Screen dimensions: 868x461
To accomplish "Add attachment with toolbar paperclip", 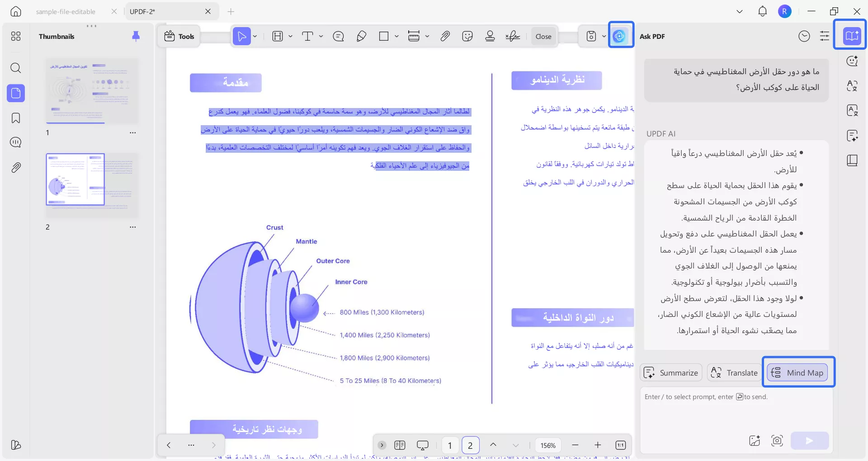I will click(x=445, y=36).
